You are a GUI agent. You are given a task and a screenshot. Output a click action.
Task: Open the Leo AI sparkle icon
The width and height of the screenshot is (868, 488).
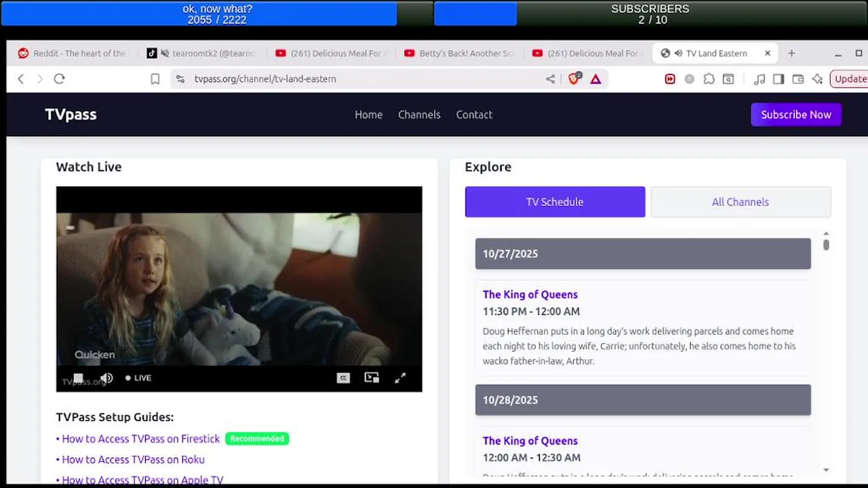coord(817,79)
